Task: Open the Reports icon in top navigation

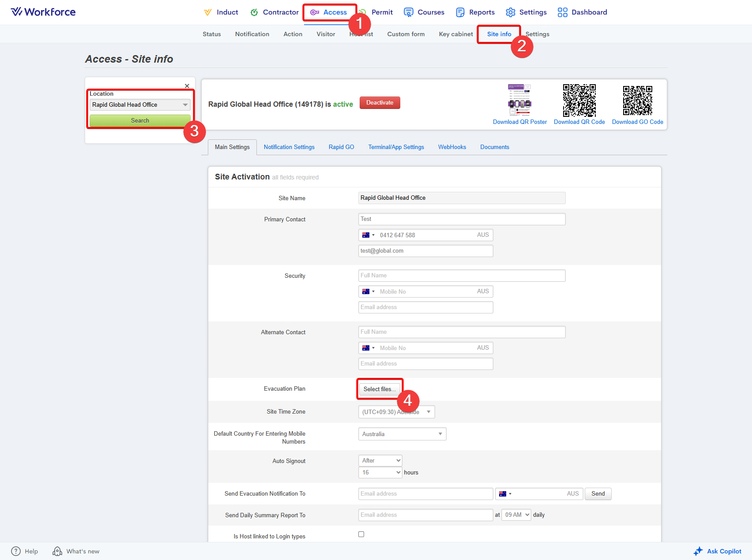Action: (x=460, y=12)
